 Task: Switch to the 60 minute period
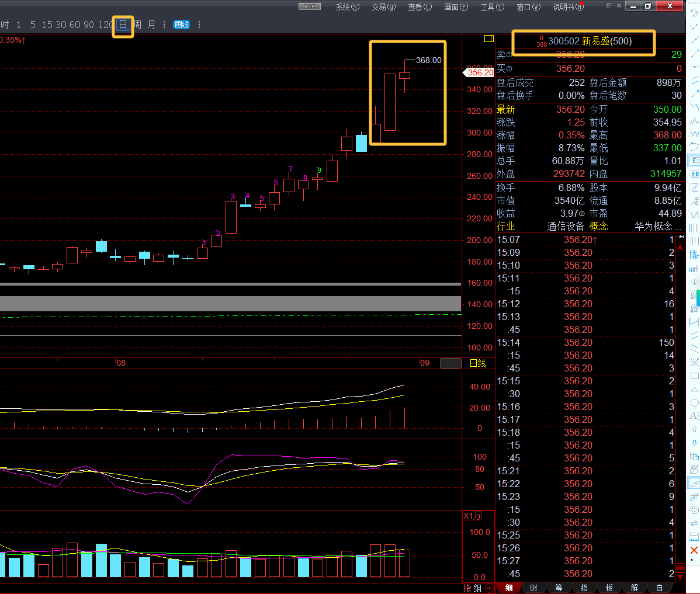click(75, 25)
